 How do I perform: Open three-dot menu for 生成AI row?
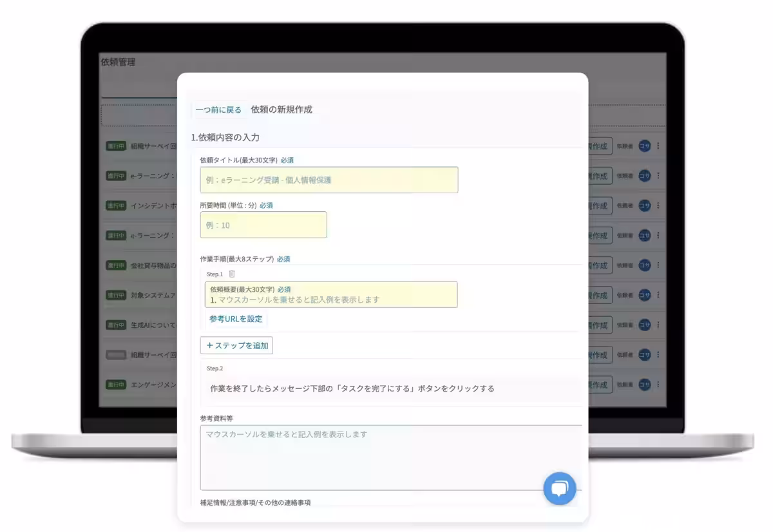pyautogui.click(x=658, y=325)
